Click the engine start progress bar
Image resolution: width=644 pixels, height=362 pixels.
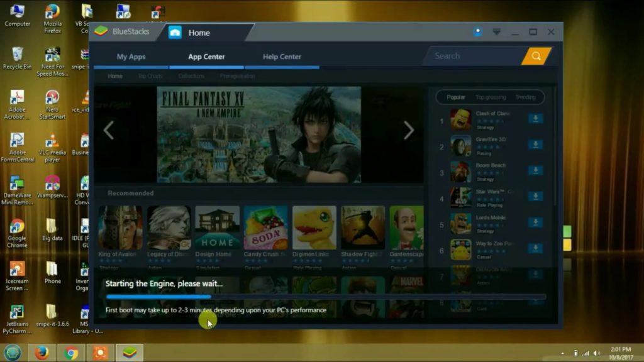click(x=326, y=297)
